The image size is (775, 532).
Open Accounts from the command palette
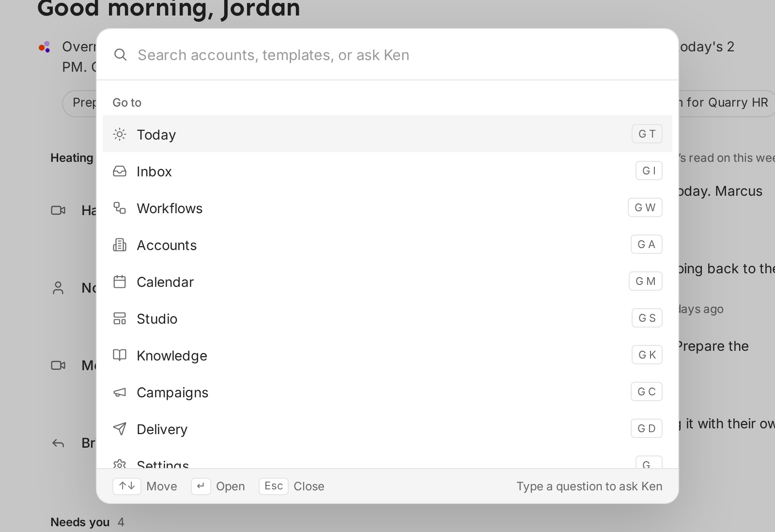click(387, 244)
